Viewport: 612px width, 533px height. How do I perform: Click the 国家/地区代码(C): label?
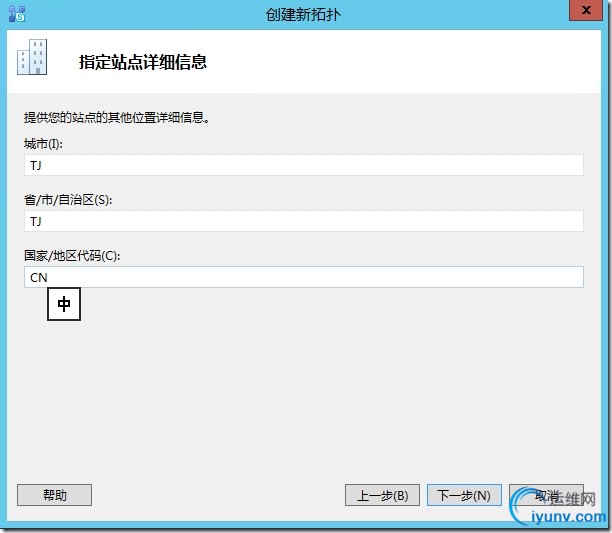click(x=72, y=256)
